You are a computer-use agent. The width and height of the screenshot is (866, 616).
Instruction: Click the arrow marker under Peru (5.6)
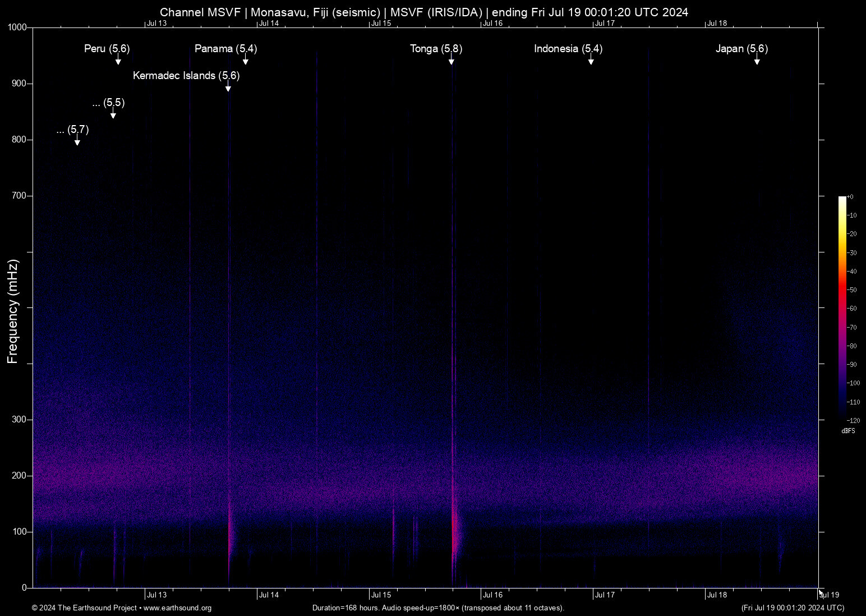point(118,60)
